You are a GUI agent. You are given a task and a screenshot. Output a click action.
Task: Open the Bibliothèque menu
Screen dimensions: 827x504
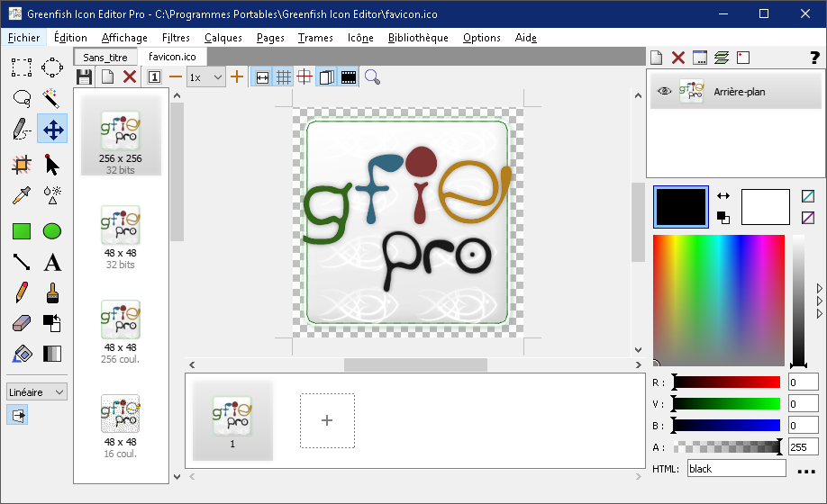pyautogui.click(x=418, y=38)
